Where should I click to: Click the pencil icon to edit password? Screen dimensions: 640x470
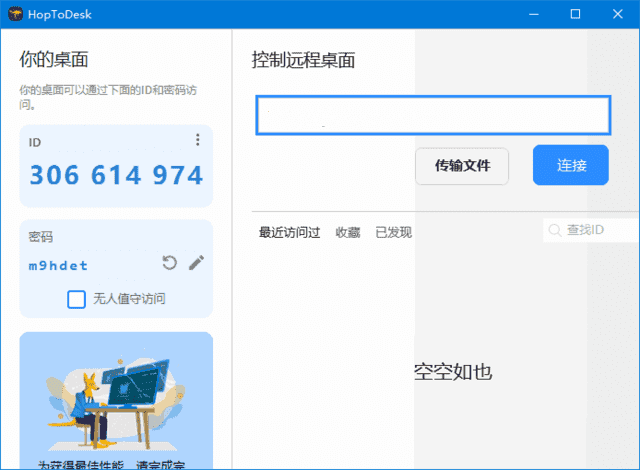click(x=196, y=263)
